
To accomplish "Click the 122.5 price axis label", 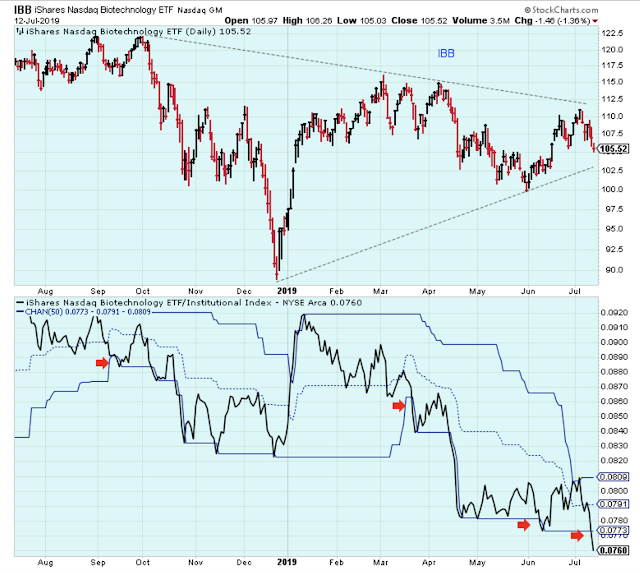I will pyautogui.click(x=612, y=33).
